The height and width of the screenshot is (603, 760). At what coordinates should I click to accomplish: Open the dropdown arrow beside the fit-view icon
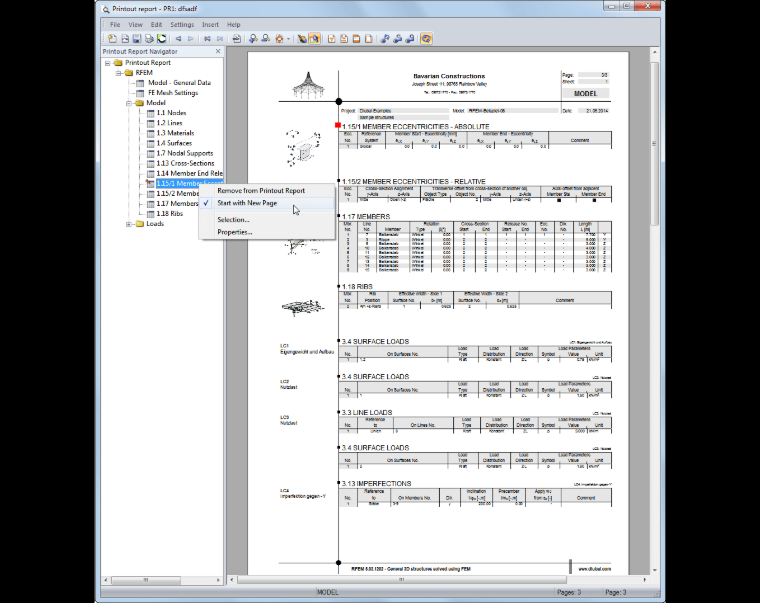pos(288,39)
